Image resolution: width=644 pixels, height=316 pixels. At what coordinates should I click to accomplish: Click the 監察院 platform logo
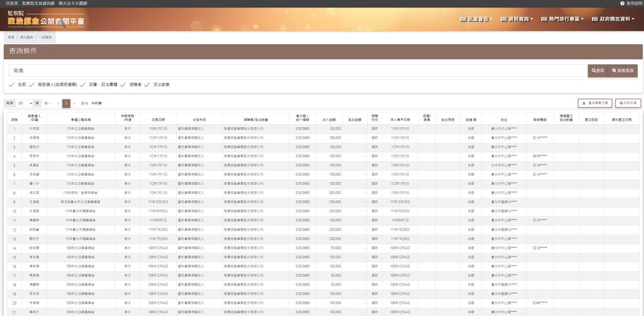click(45, 19)
